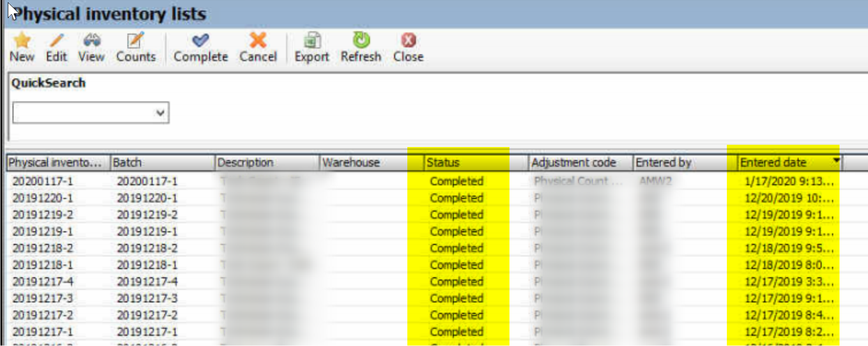Image resolution: width=868 pixels, height=346 pixels.
Task: Click the green Refresh icon
Action: [x=361, y=40]
